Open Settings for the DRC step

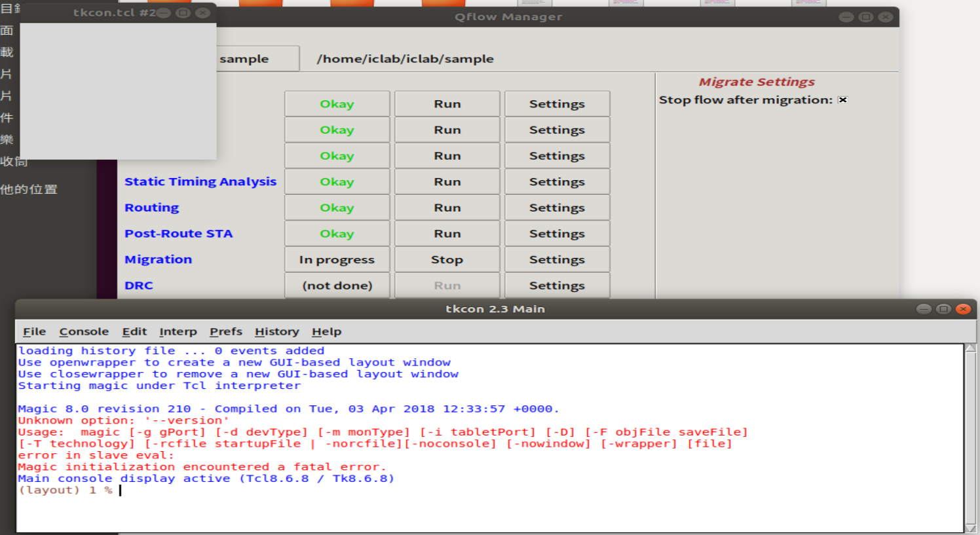(556, 286)
